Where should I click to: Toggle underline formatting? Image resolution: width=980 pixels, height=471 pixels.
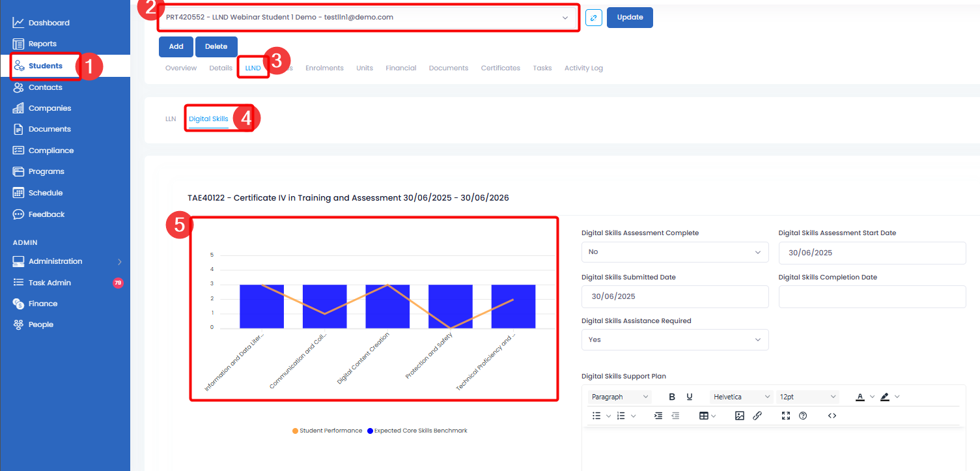[x=690, y=397]
